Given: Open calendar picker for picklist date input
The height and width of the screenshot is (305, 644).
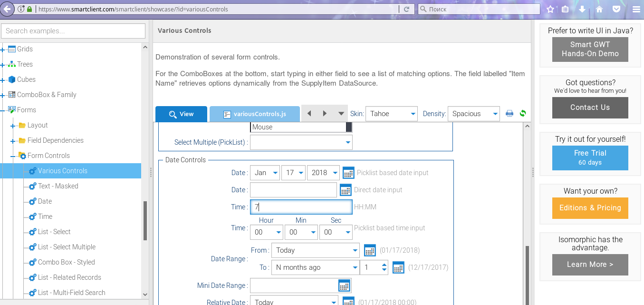Looking at the screenshot, I should [348, 173].
